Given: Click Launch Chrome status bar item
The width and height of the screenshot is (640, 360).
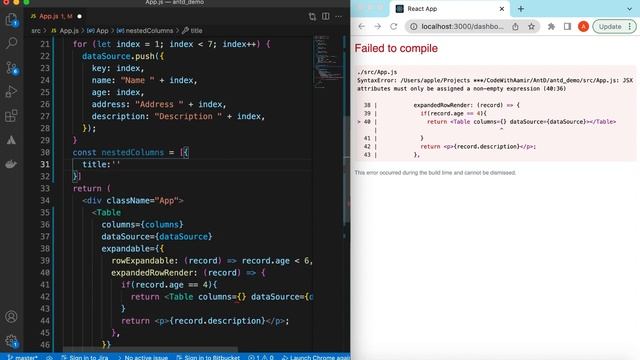Looking at the screenshot, I should pyautogui.click(x=316, y=357).
